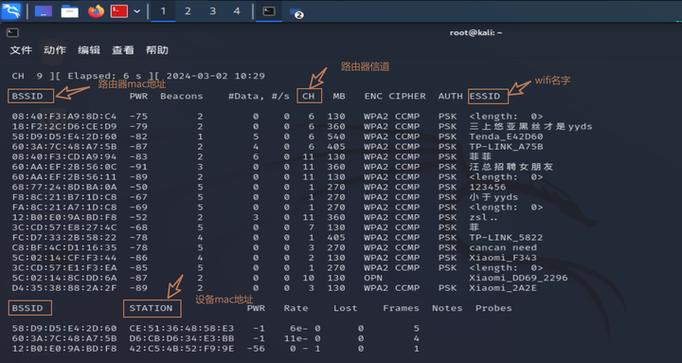This screenshot has width=682, height=363.
Task: Click the cancan need ESSID
Action: pyautogui.click(x=503, y=248)
